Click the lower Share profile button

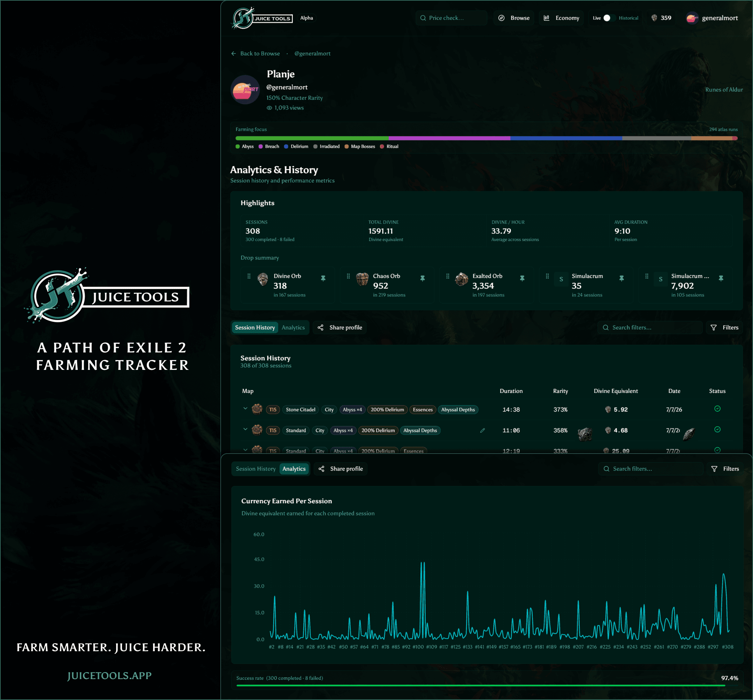coord(341,469)
